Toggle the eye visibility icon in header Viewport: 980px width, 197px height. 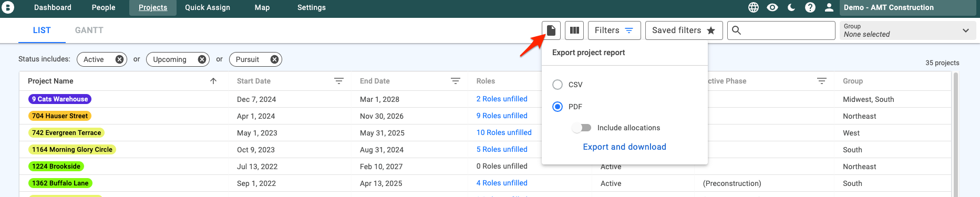tap(772, 7)
